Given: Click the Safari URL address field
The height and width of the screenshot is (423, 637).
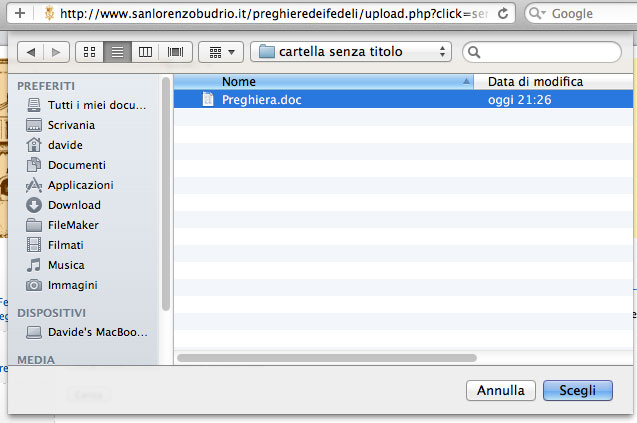Looking at the screenshot, I should 274,14.
